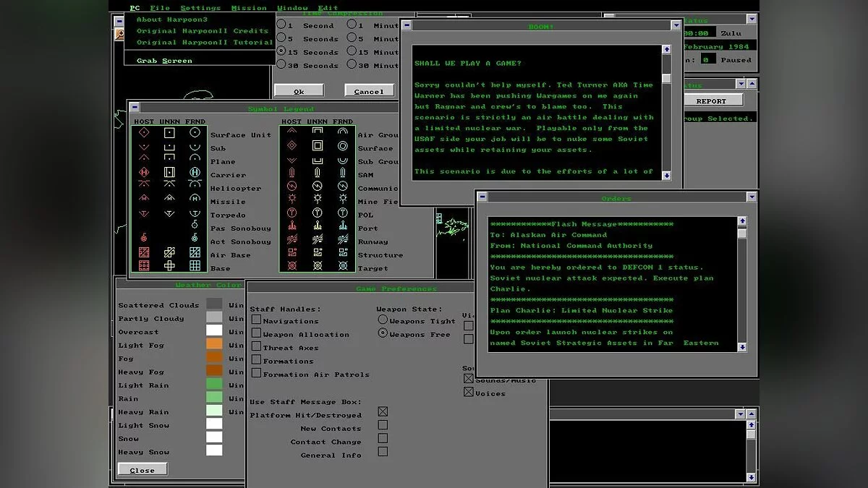Open the Orders window dropdown arrow
The image size is (868, 488).
[x=752, y=197]
